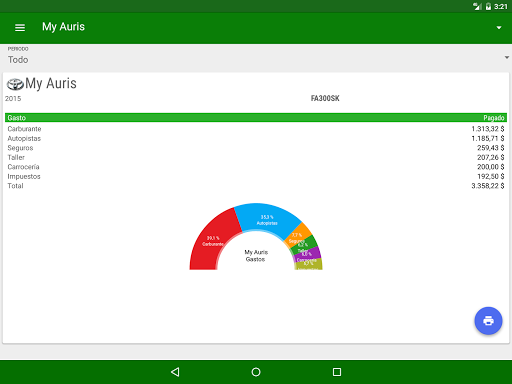This screenshot has width=512, height=384.
Task: Click the Total row label
Action: [x=15, y=186]
